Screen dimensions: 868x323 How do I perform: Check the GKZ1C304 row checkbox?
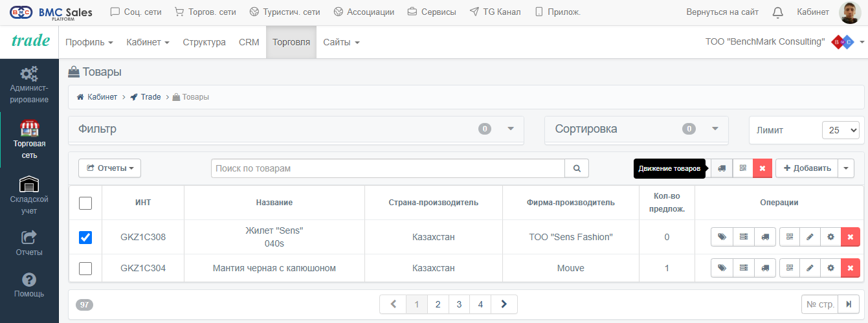(85, 268)
